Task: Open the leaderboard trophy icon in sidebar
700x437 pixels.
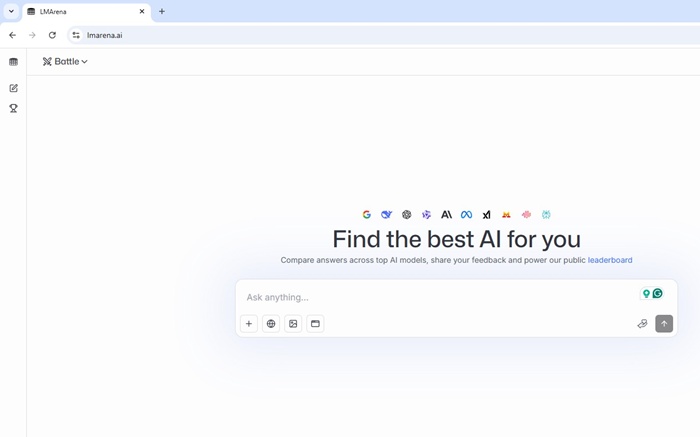Action: [13, 108]
